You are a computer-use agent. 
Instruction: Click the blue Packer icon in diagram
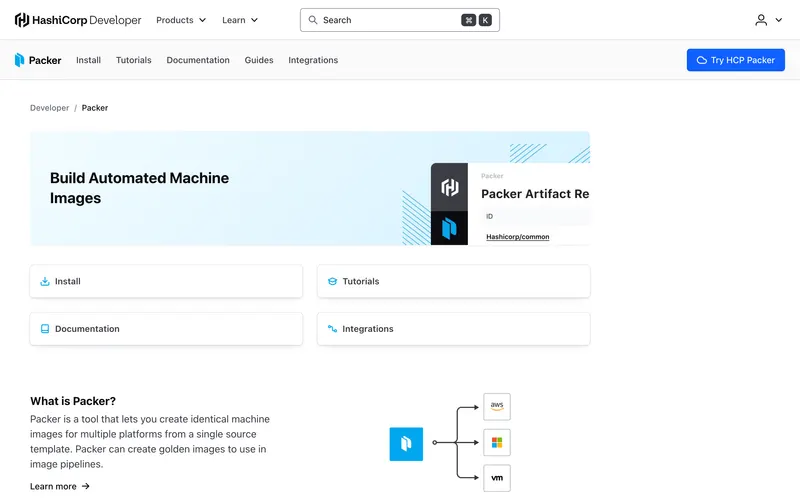coord(406,444)
